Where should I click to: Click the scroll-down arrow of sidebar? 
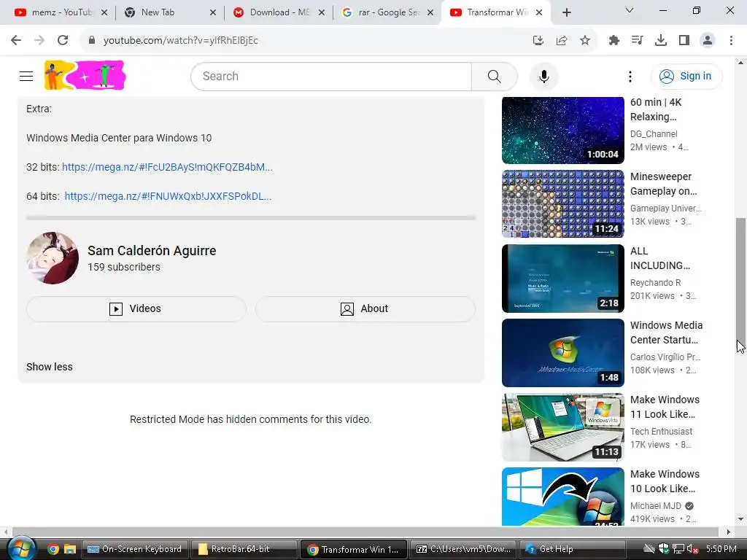740,519
